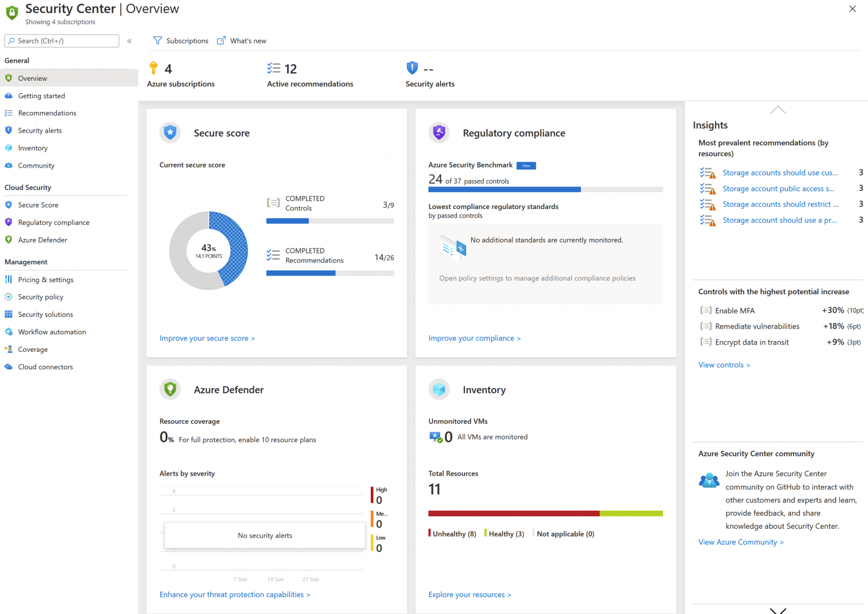Click the Active recommendations checklist icon

tap(274, 68)
